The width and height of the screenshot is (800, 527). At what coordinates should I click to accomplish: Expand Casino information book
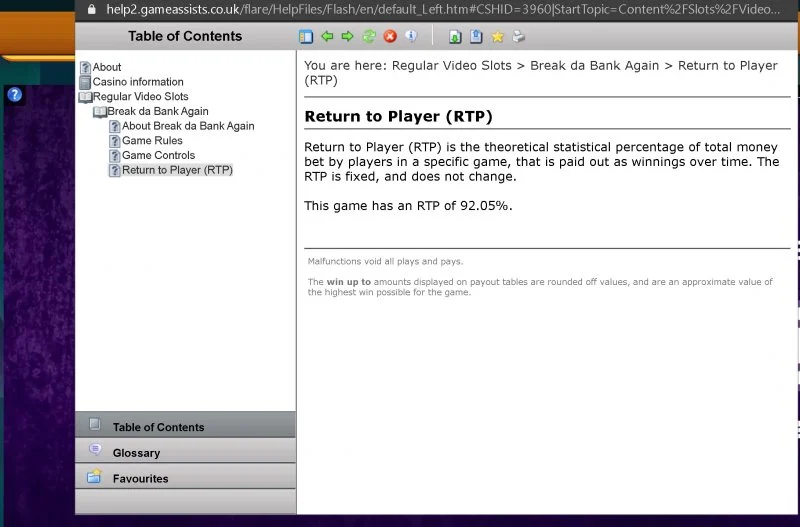click(85, 82)
